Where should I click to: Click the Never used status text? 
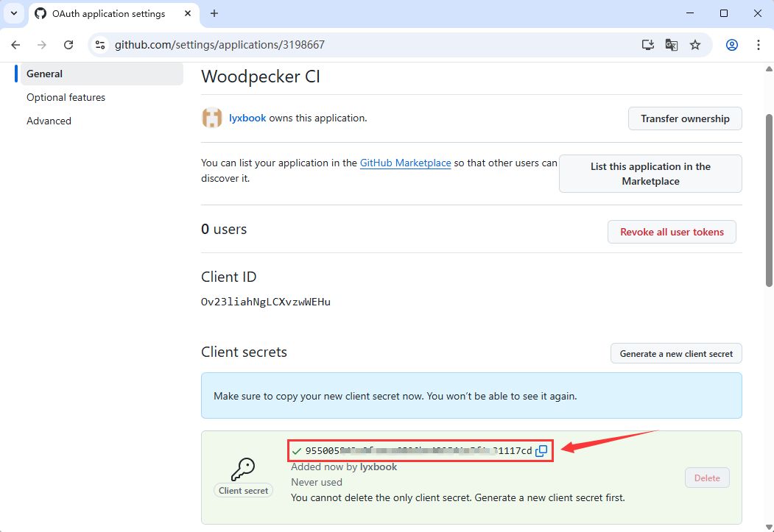[x=317, y=482]
